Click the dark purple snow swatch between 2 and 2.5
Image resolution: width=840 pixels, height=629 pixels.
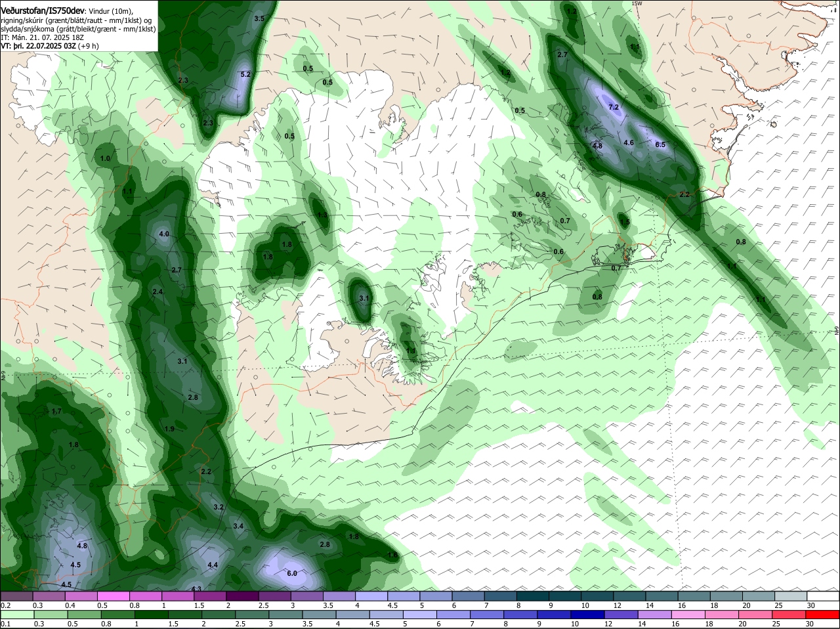243,596
